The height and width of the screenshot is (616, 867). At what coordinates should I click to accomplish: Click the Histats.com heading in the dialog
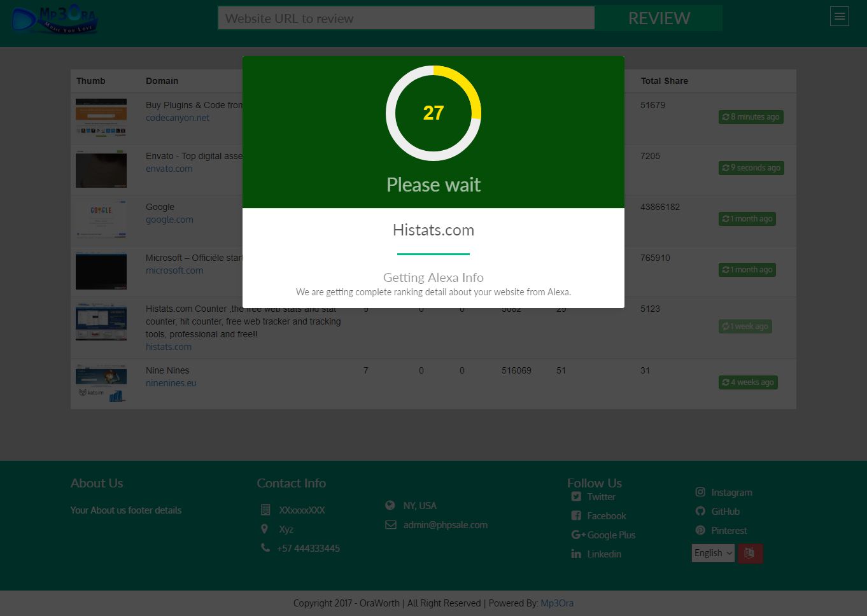click(433, 230)
